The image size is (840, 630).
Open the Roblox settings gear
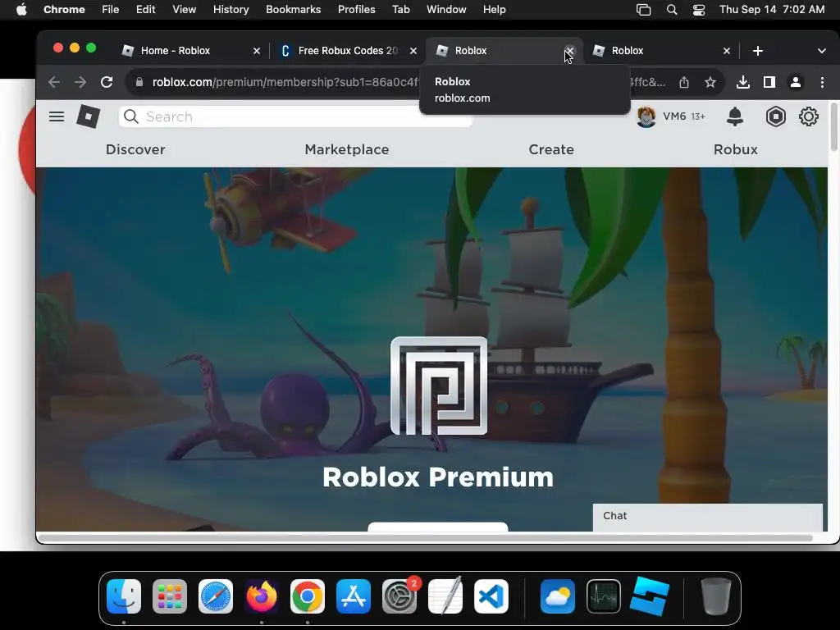(x=808, y=116)
